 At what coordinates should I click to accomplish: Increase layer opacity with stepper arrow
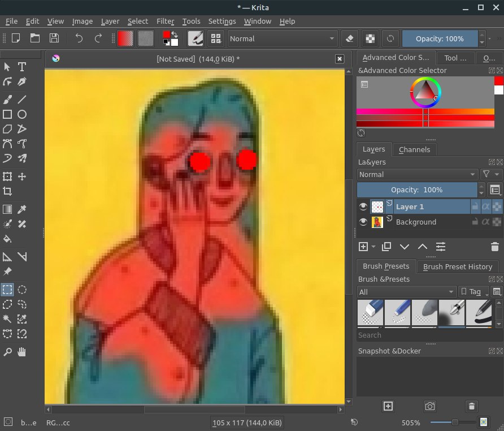481,186
